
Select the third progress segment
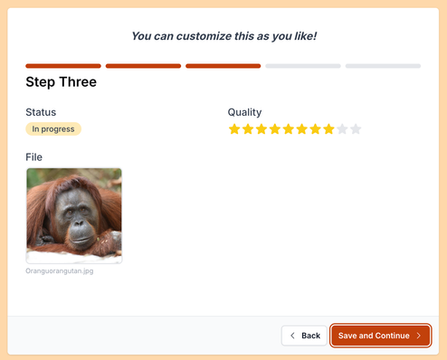(223, 66)
